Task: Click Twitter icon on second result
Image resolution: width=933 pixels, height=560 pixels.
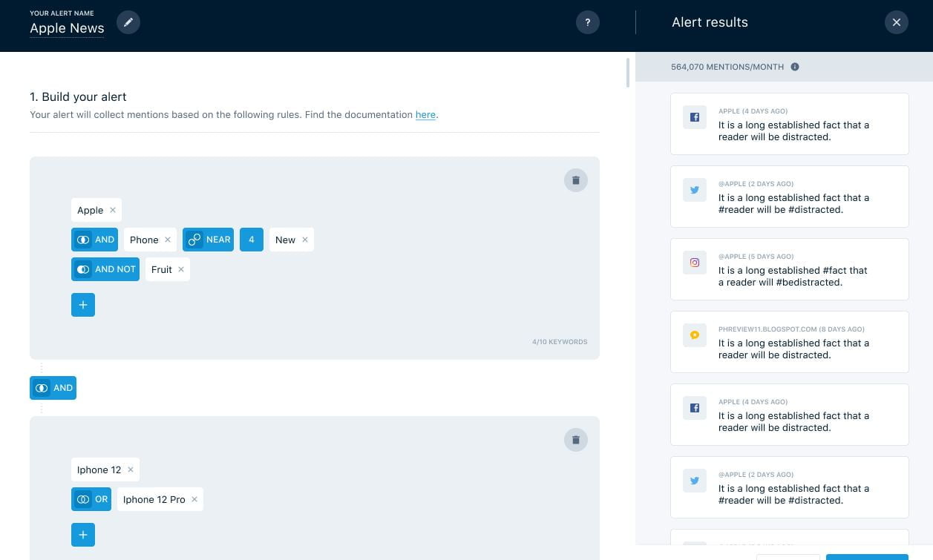Action: pos(695,190)
